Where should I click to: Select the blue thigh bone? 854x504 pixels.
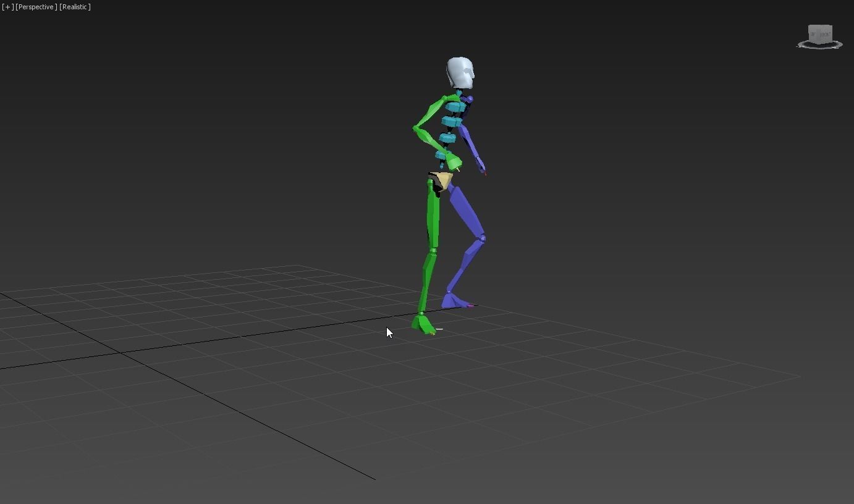[x=467, y=210]
